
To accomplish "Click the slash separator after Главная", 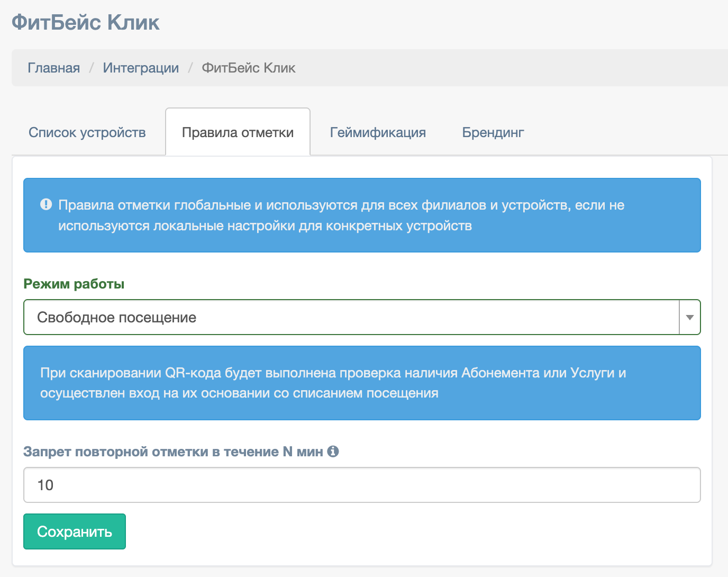I will click(92, 68).
